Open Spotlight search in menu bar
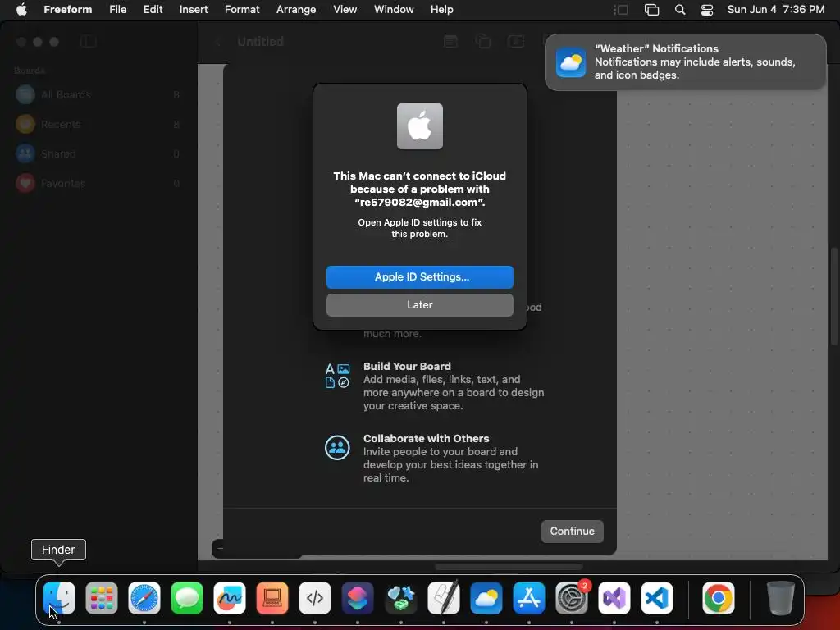840x630 pixels. pyautogui.click(x=680, y=10)
